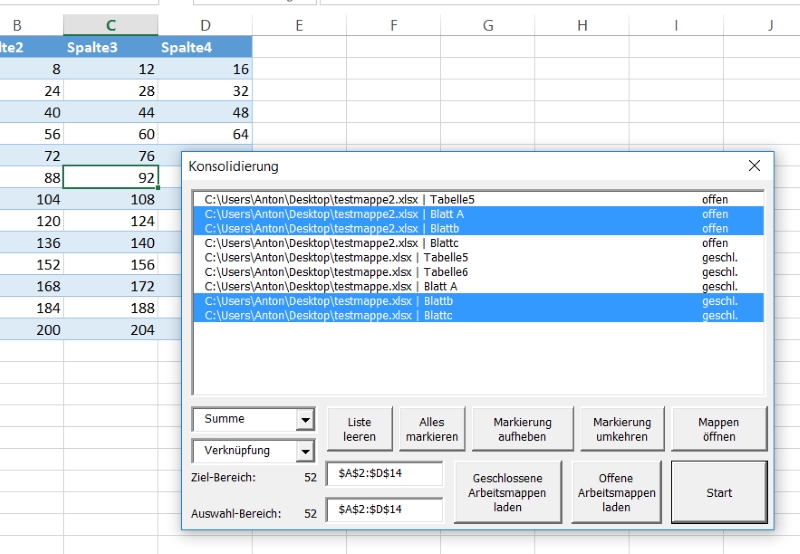Select column E header
This screenshot has width=800, height=554.
299,25
